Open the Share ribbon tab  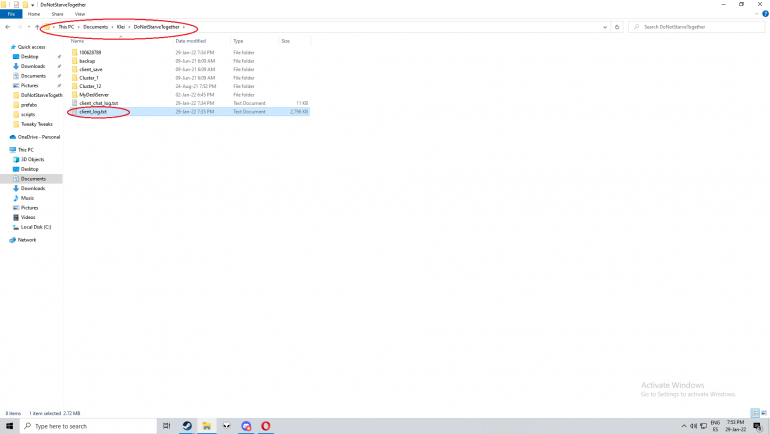point(57,14)
